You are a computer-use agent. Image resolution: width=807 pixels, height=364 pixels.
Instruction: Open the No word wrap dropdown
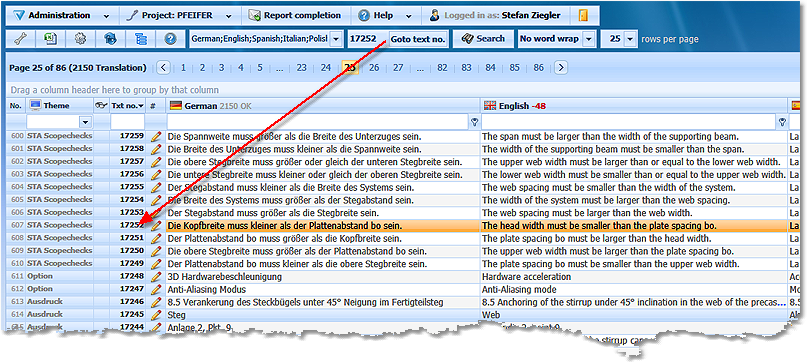click(x=589, y=39)
